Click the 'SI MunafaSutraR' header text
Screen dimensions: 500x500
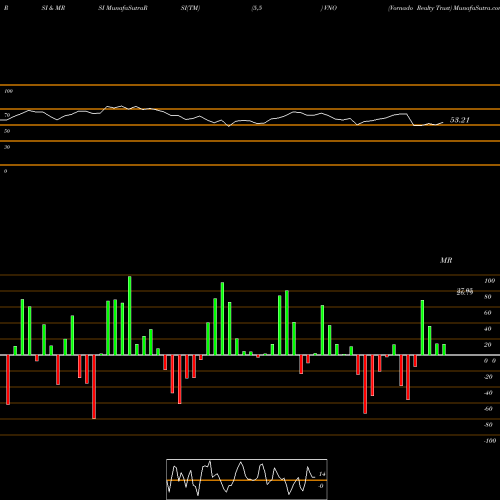[123, 8]
